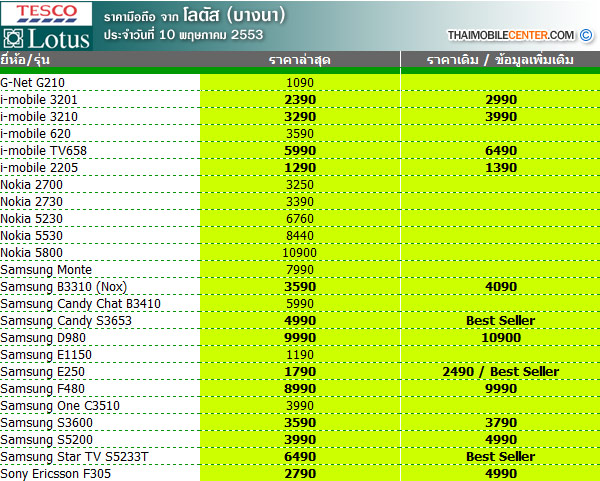The height and width of the screenshot is (481, 600).
Task: Select the Samsung D980 model name
Action: [43, 338]
